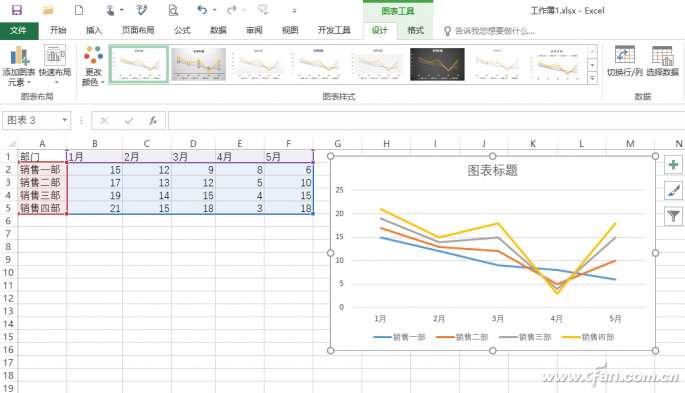Image resolution: width=685 pixels, height=393 pixels.
Task: Switch to the 数据 tab
Action: pyautogui.click(x=218, y=30)
